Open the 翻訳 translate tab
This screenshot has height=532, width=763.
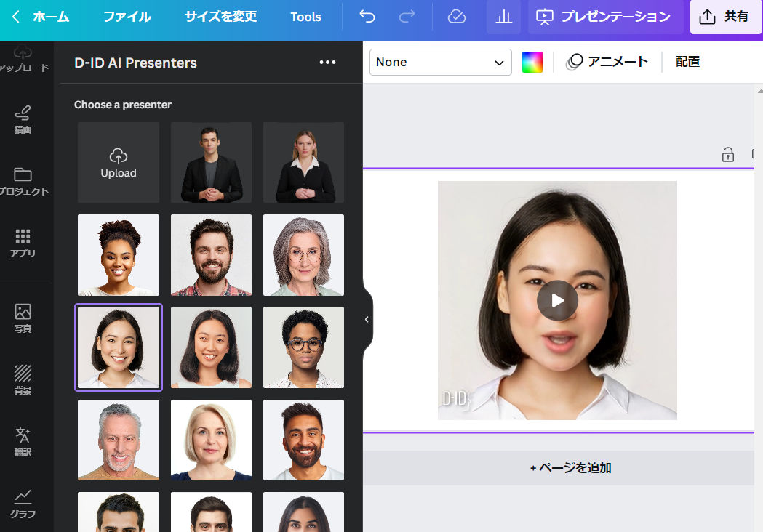click(23, 442)
